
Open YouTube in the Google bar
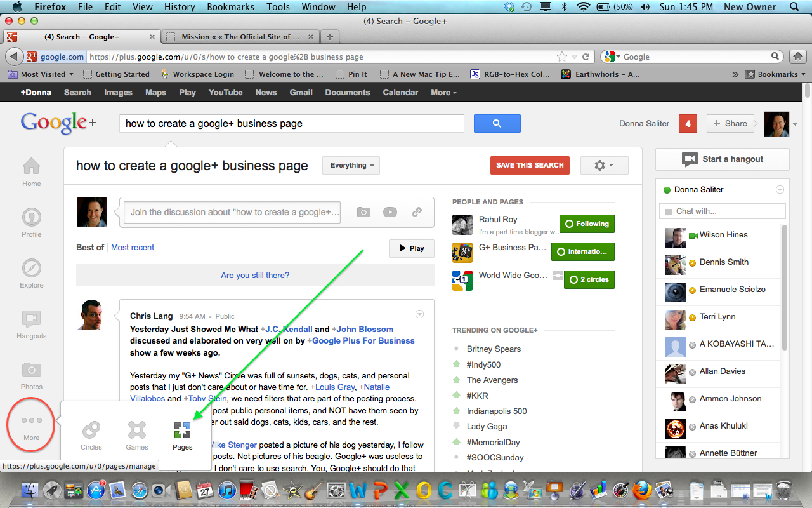tap(225, 92)
